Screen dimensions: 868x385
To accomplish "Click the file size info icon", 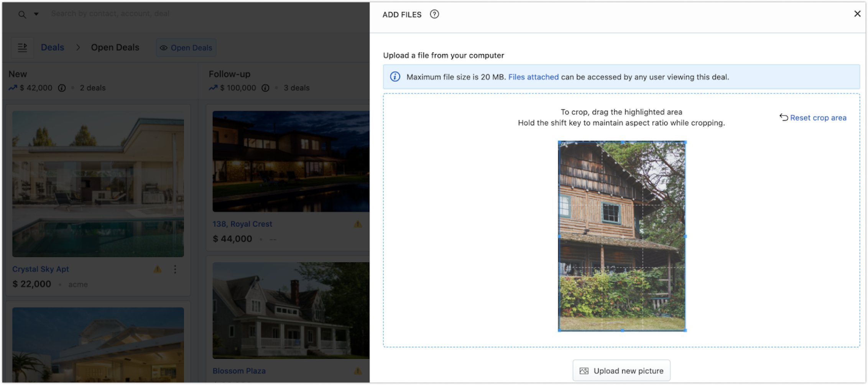I will coord(395,77).
